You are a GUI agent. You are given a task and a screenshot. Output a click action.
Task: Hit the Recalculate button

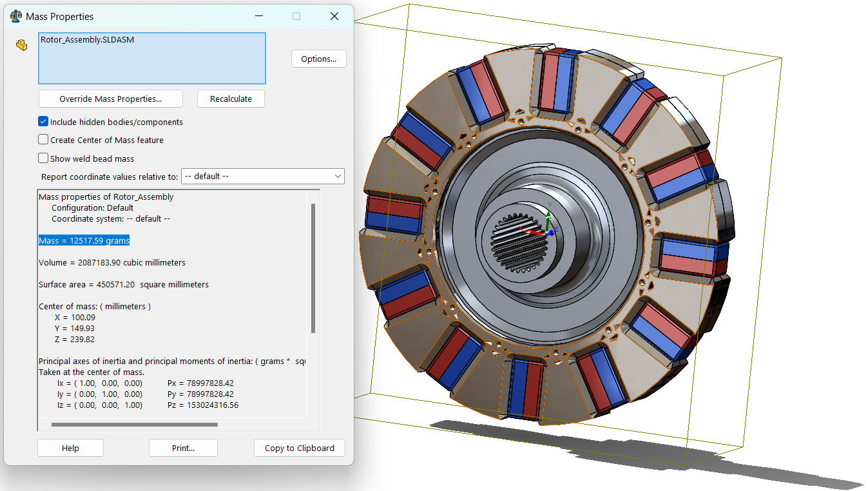231,99
